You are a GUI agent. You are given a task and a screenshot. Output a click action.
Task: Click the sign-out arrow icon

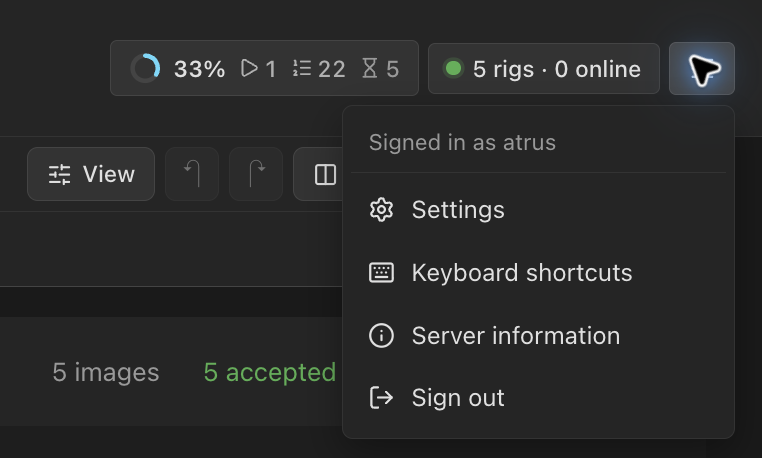[x=381, y=398]
